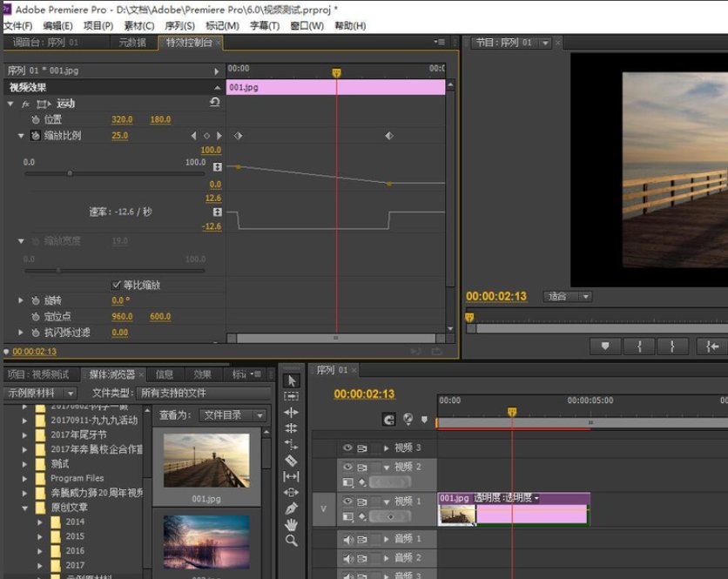Click the 位置 value 320.0
This screenshot has width=728, height=579.
(122, 119)
